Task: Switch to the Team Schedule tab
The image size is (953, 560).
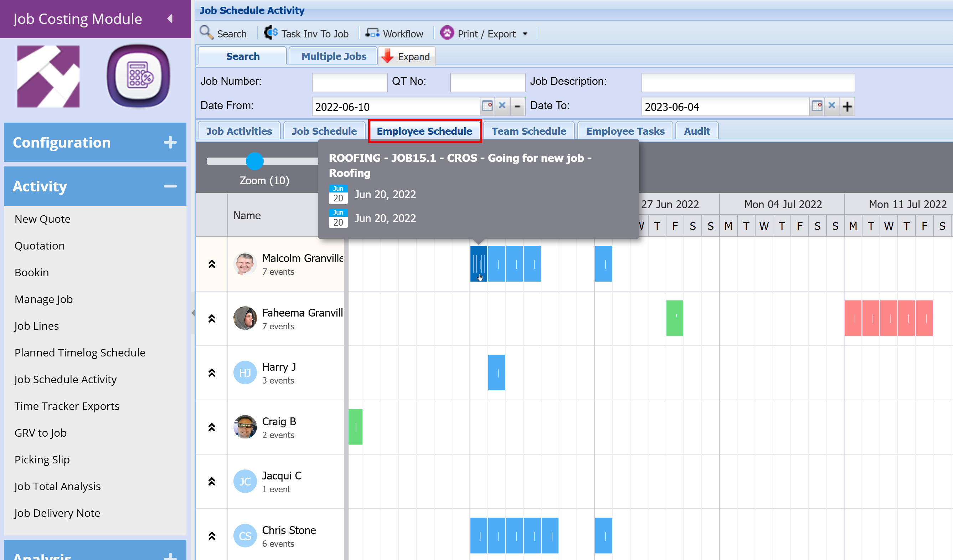Action: [529, 131]
